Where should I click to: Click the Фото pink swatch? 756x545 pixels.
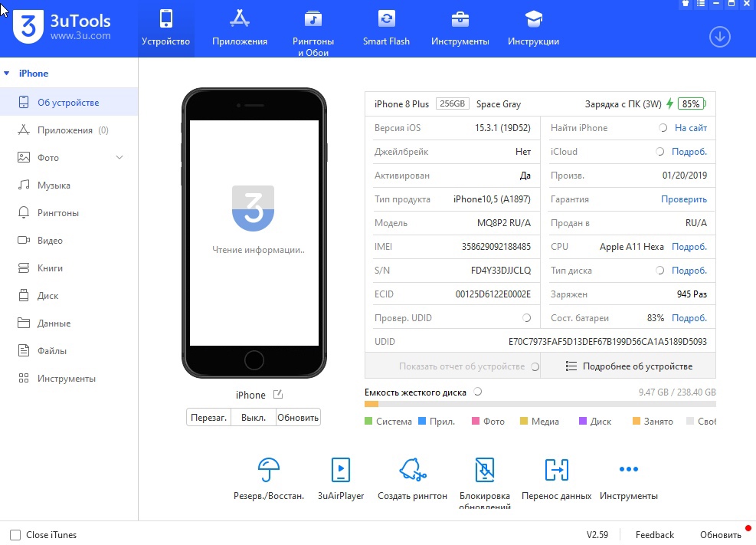pyautogui.click(x=476, y=421)
